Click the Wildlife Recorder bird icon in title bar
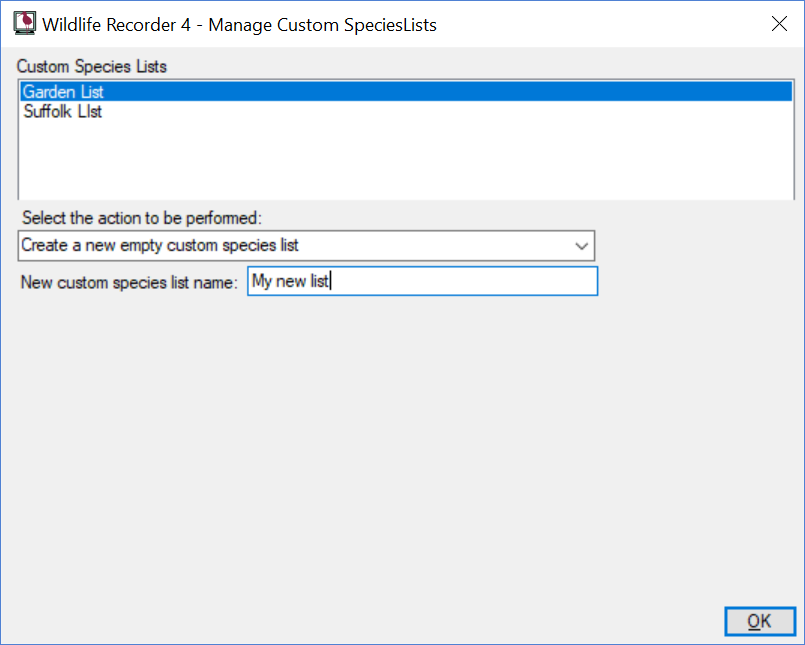Image resolution: width=805 pixels, height=645 pixels. point(25,24)
